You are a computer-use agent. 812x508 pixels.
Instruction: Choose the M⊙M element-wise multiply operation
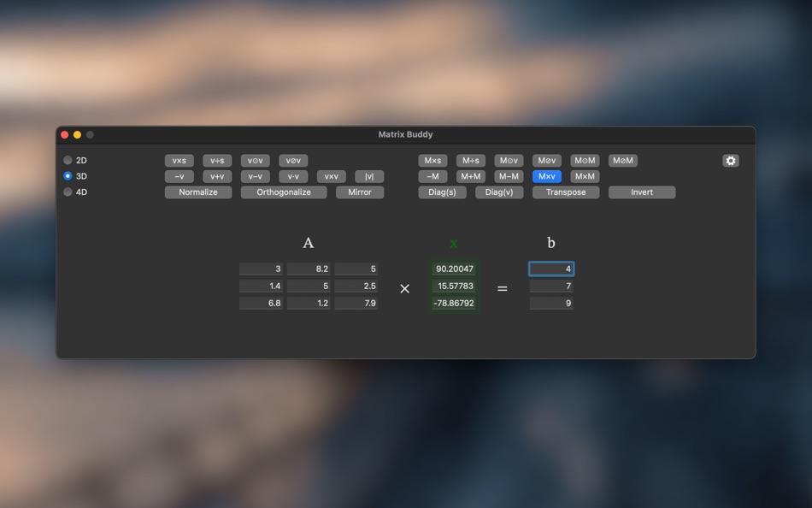[585, 161]
